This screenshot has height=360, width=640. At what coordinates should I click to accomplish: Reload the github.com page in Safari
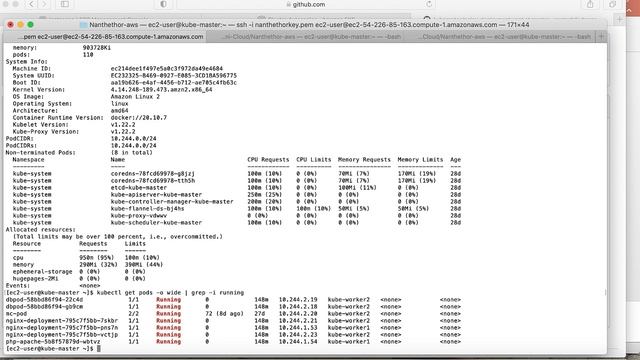pyautogui.click(x=429, y=4)
